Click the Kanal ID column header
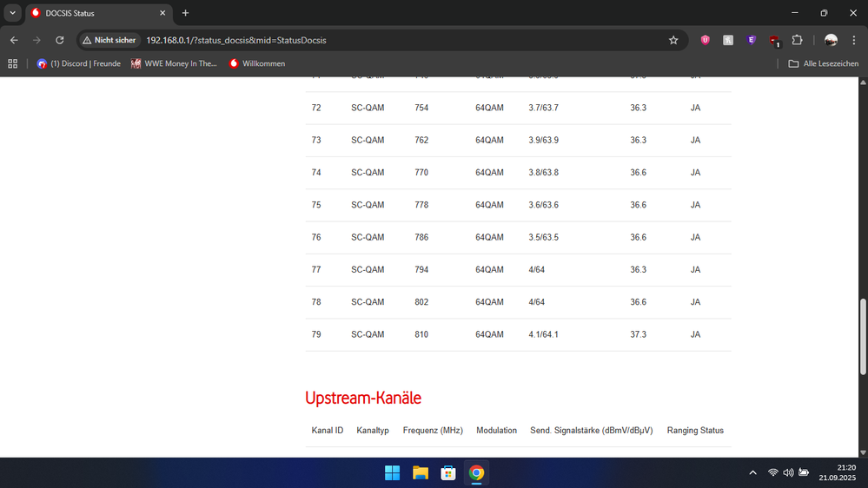 (328, 431)
